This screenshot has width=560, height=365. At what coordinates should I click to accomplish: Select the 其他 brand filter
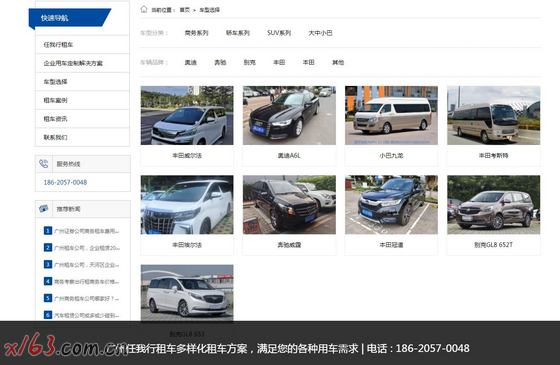coord(338,62)
